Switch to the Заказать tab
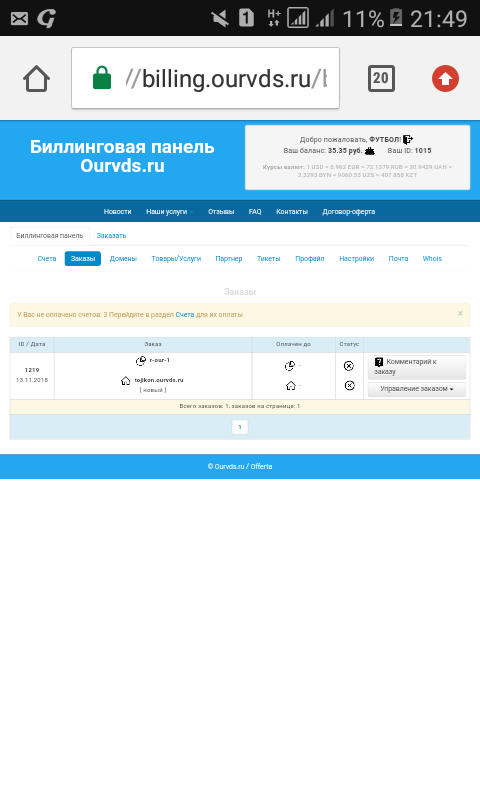480x800 pixels. (111, 236)
